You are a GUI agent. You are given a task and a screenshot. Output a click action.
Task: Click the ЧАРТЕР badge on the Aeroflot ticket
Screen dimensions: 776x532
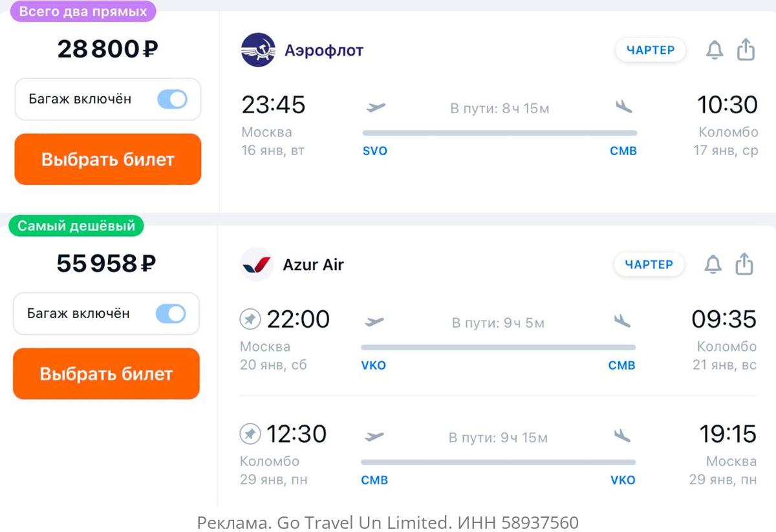[651, 50]
